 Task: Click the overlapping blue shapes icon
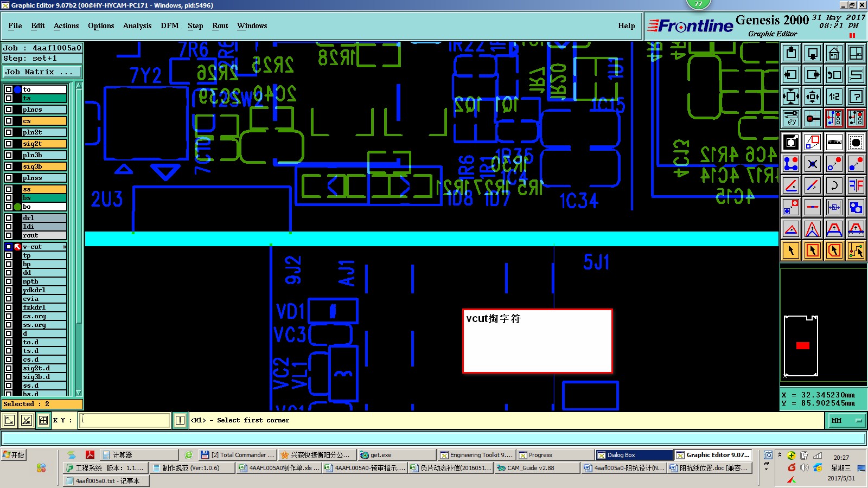[x=856, y=207]
